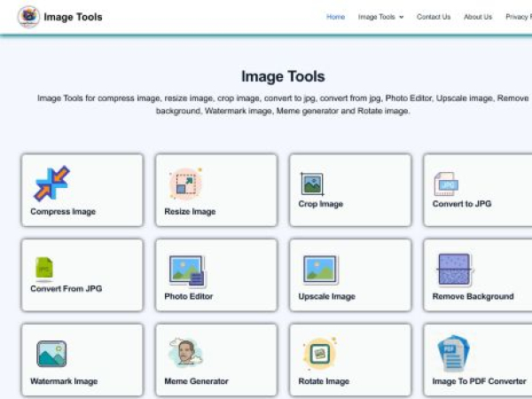The image size is (532, 399).
Task: Click the Image Tools site logo
Action: 28,17
